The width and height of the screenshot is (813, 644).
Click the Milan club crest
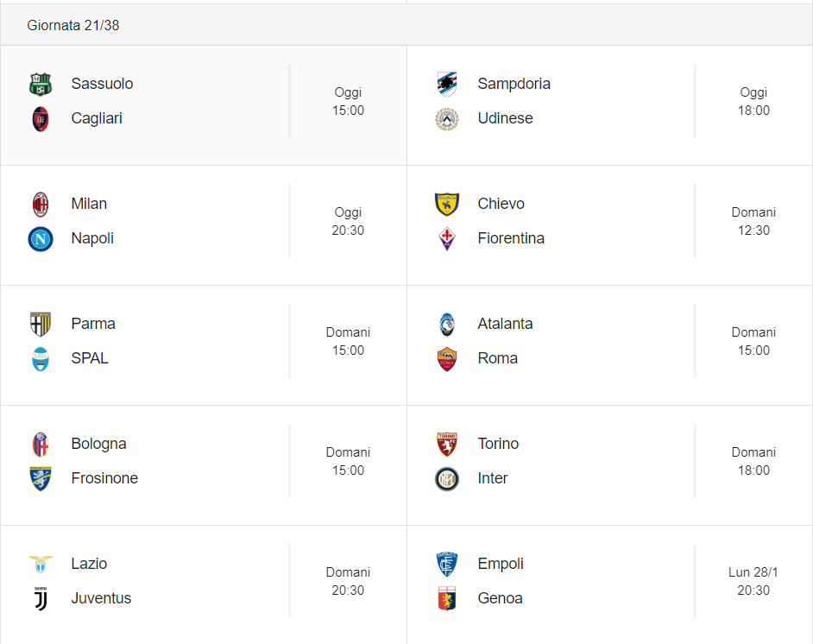tap(41, 205)
